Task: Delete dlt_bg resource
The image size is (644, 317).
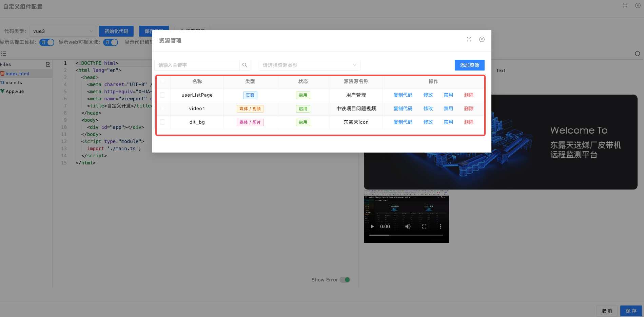Action: 469,122
